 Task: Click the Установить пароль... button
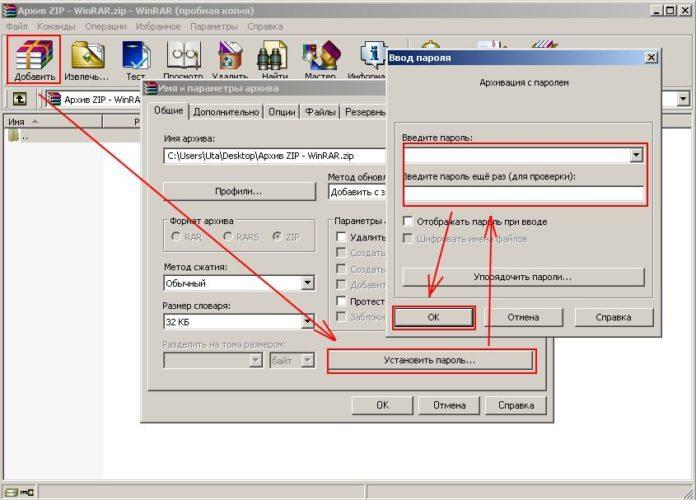[x=430, y=360]
